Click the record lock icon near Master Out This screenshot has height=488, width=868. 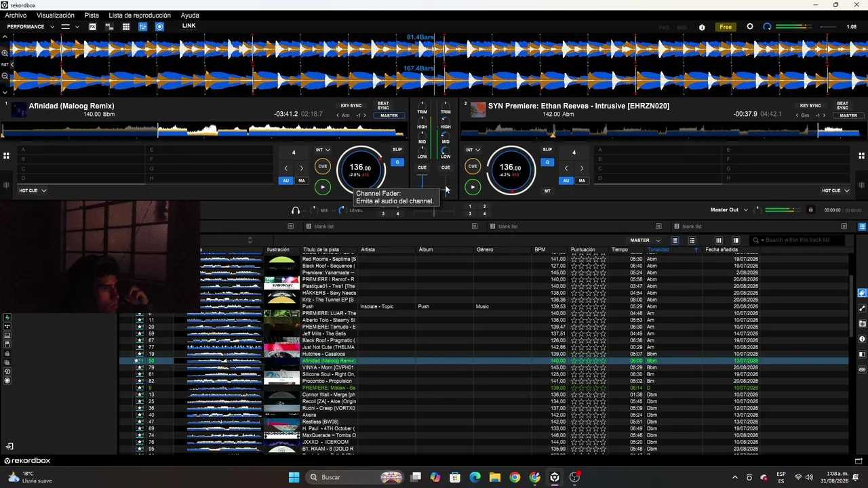pos(810,210)
